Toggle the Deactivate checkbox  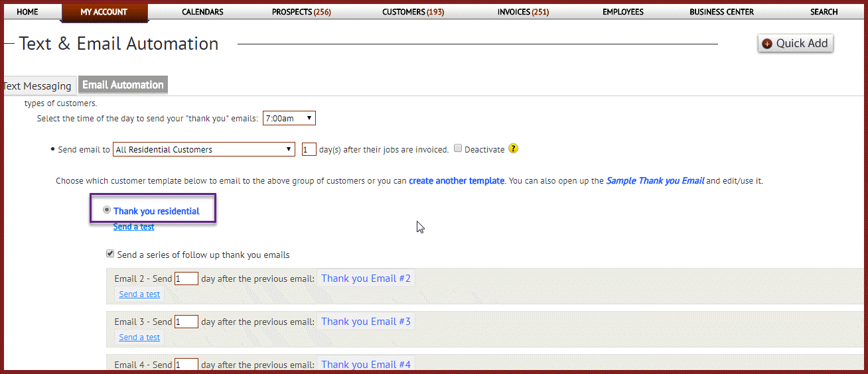pyautogui.click(x=458, y=149)
